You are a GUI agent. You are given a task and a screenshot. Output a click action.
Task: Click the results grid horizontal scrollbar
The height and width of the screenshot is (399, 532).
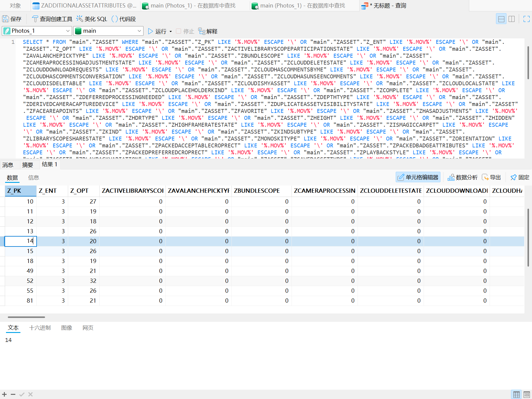tap(26, 317)
